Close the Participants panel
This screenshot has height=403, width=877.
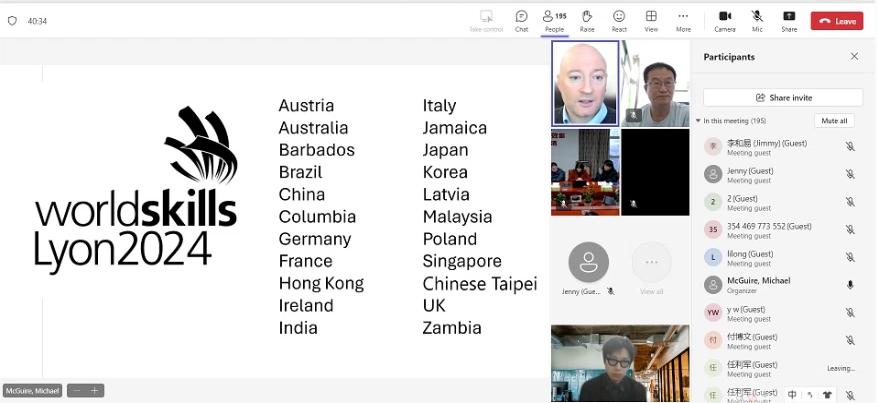[x=854, y=57]
